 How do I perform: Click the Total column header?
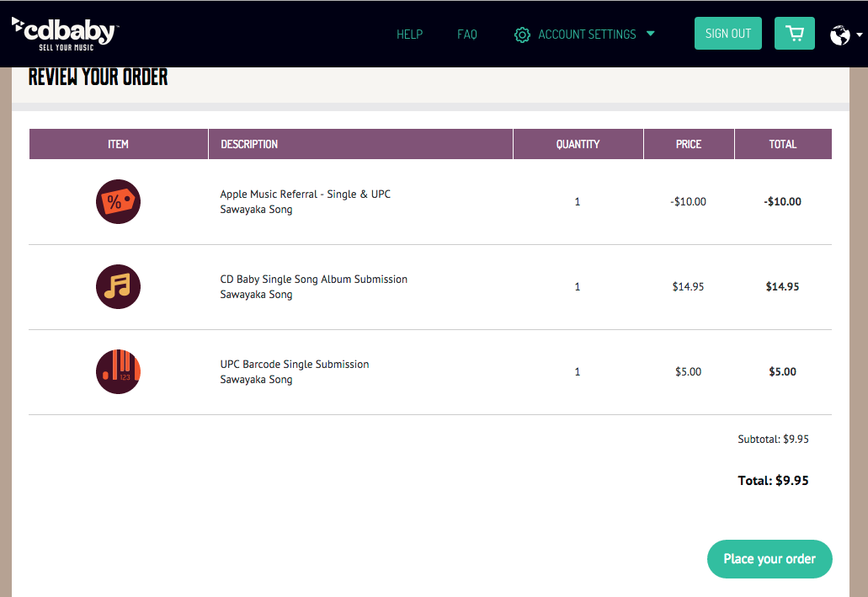[x=783, y=144]
